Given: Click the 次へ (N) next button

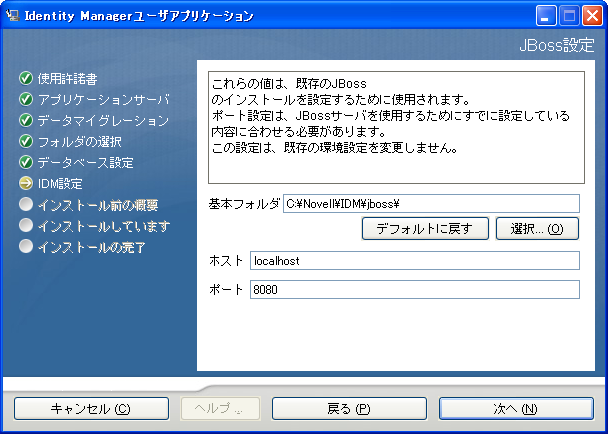Looking at the screenshot, I should click(516, 408).
